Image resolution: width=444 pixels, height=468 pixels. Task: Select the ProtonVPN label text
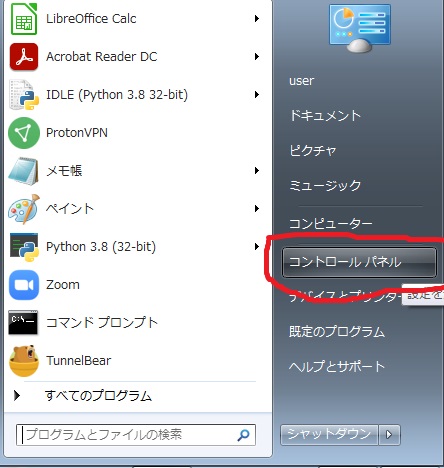click(x=77, y=133)
